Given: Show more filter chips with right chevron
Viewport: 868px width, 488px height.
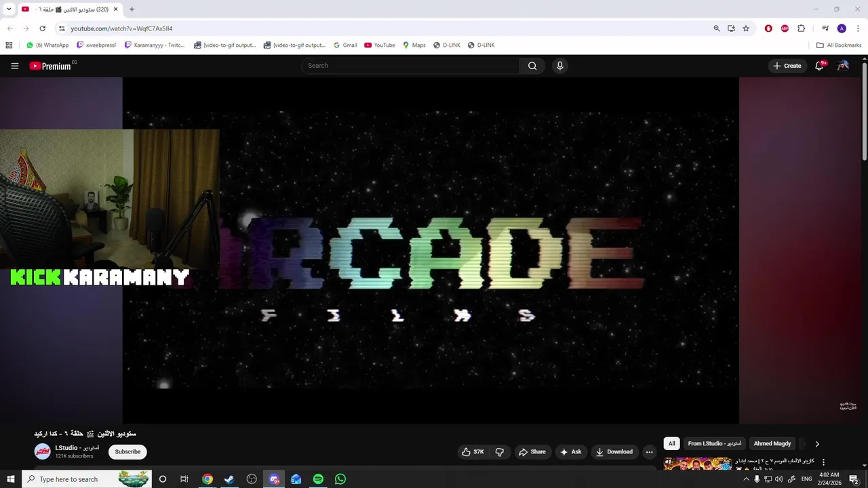Looking at the screenshot, I should point(817,444).
